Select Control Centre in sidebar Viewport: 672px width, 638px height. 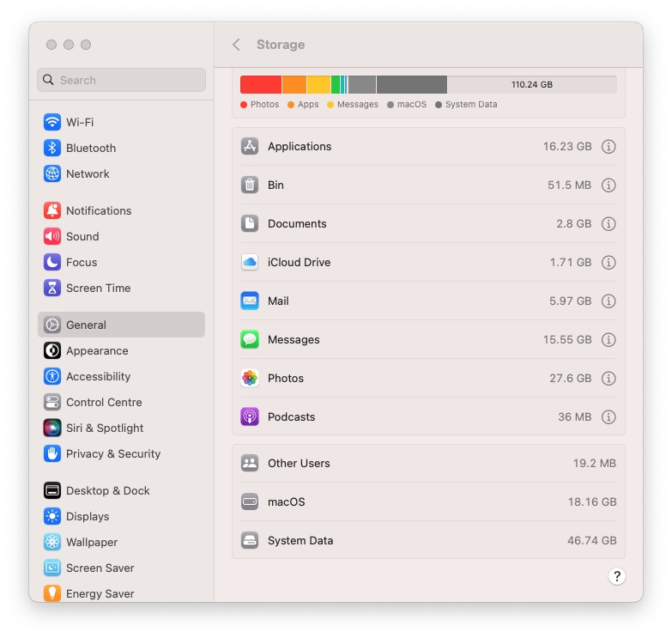[121, 402]
